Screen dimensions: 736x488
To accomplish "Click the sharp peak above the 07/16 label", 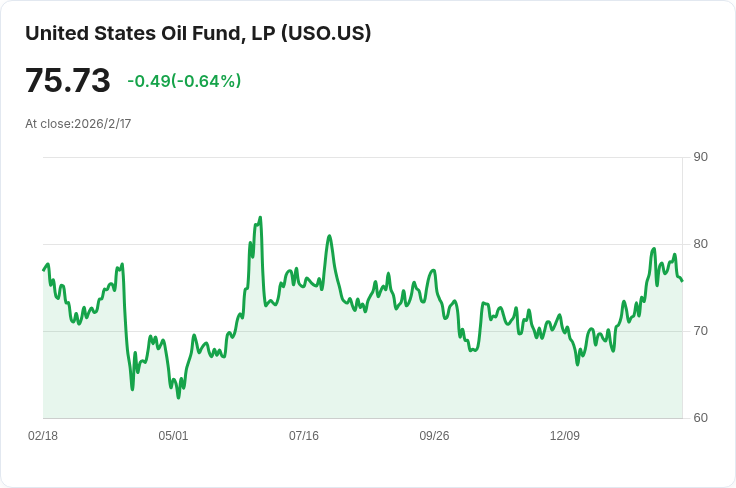I will click(329, 236).
